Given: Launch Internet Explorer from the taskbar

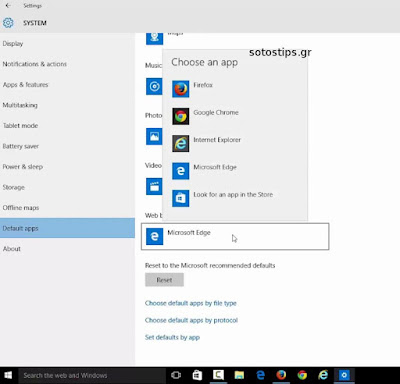Looking at the screenshot, I should pos(323,375).
